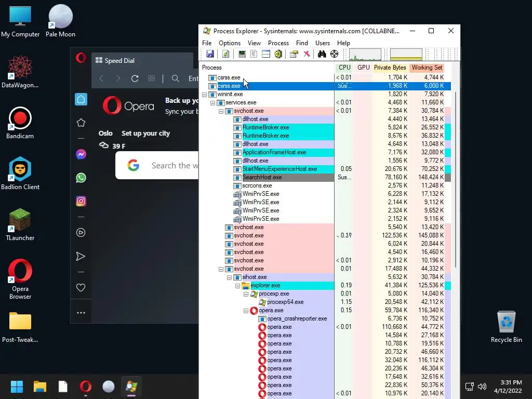The width and height of the screenshot is (532, 399).
Task: Select the ApplicationFrameHost.exe process
Action: (274, 152)
